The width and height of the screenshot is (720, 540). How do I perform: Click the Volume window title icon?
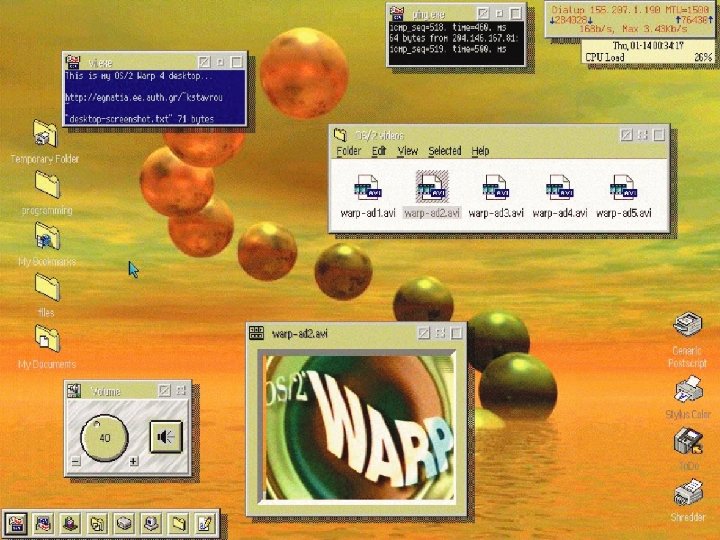point(74,390)
